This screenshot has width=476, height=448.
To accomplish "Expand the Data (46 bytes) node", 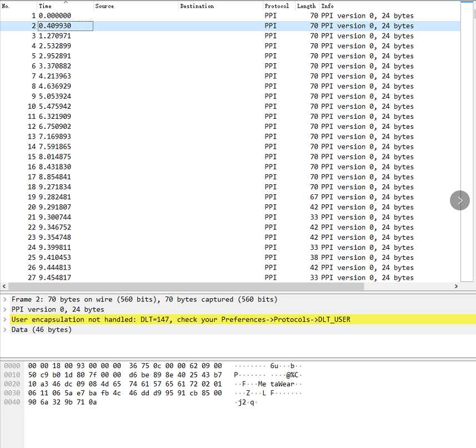I will [x=6, y=329].
